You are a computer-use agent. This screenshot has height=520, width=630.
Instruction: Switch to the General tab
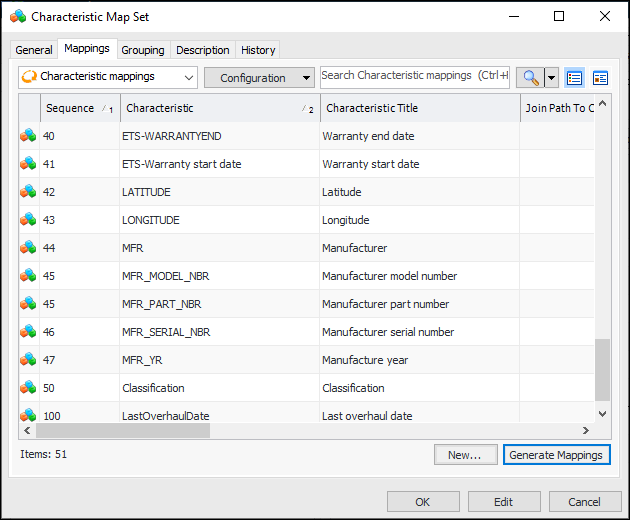[x=34, y=50]
